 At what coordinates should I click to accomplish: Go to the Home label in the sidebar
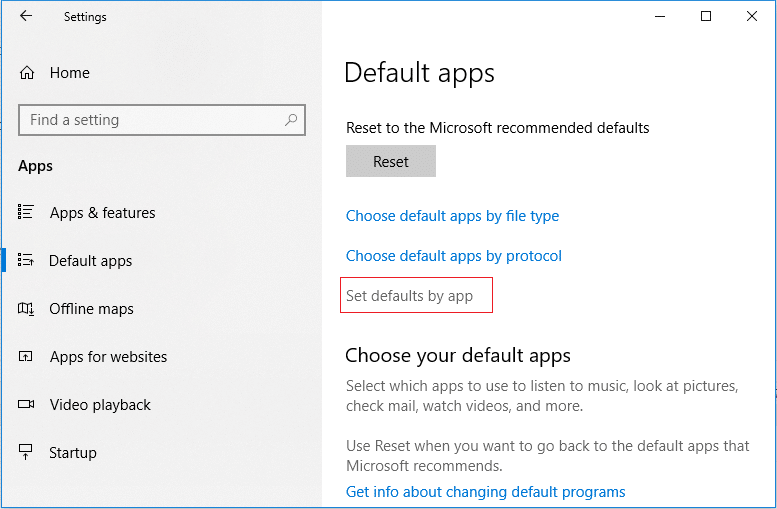tap(70, 73)
